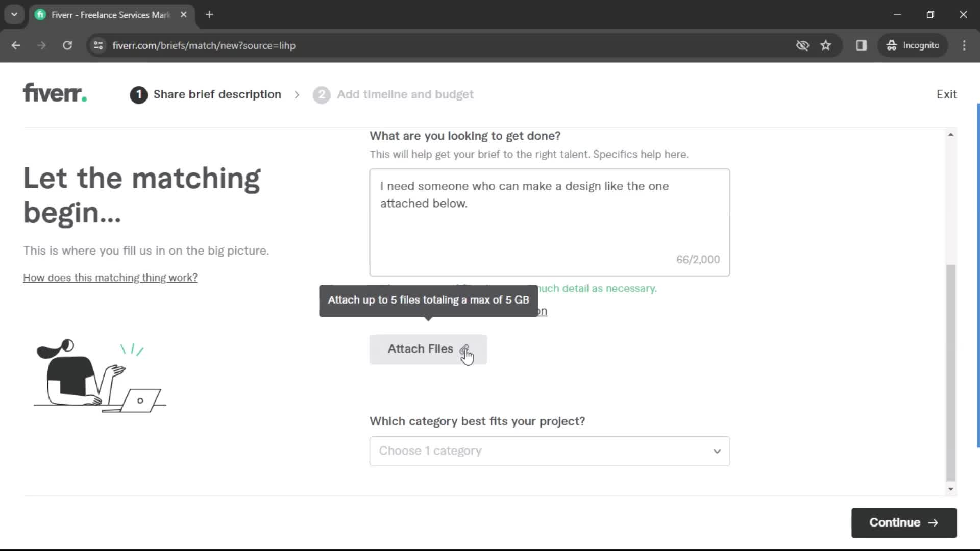
Task: Expand the category dropdown selector
Action: pos(550,451)
